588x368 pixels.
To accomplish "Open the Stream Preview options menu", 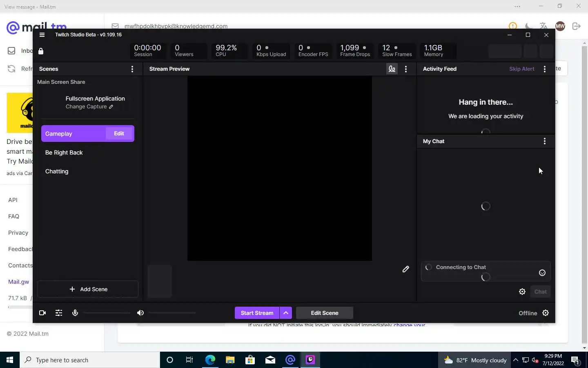I will click(406, 69).
